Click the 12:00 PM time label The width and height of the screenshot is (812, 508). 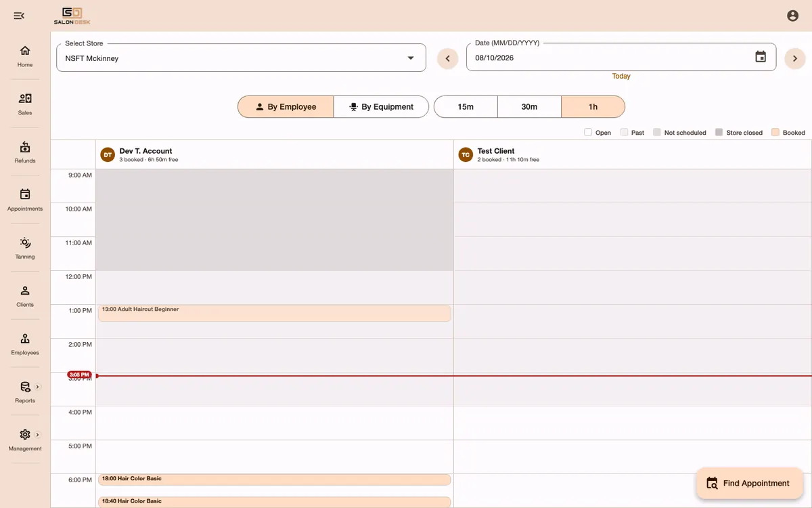coord(78,277)
